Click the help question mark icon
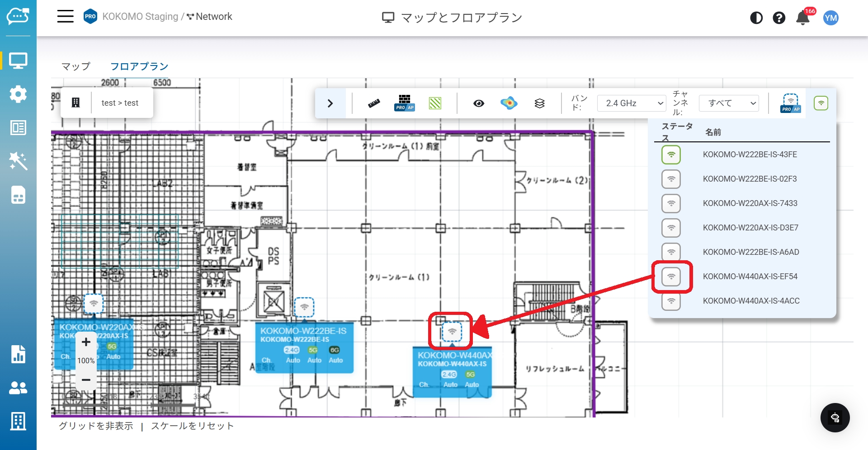This screenshot has width=868, height=450. tap(779, 18)
